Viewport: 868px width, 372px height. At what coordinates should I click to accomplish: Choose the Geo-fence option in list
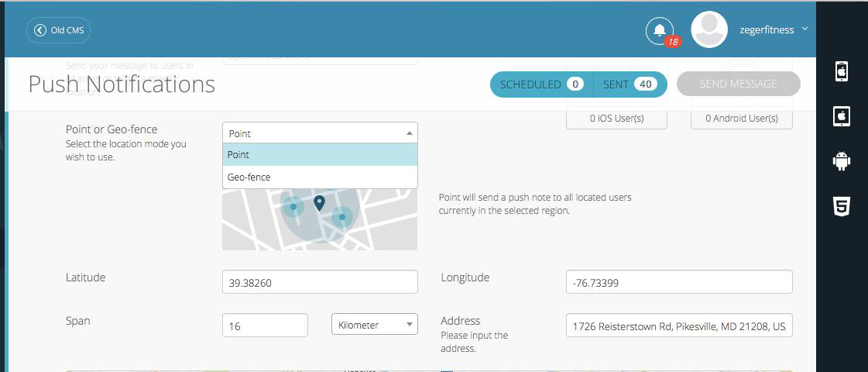pyautogui.click(x=319, y=177)
